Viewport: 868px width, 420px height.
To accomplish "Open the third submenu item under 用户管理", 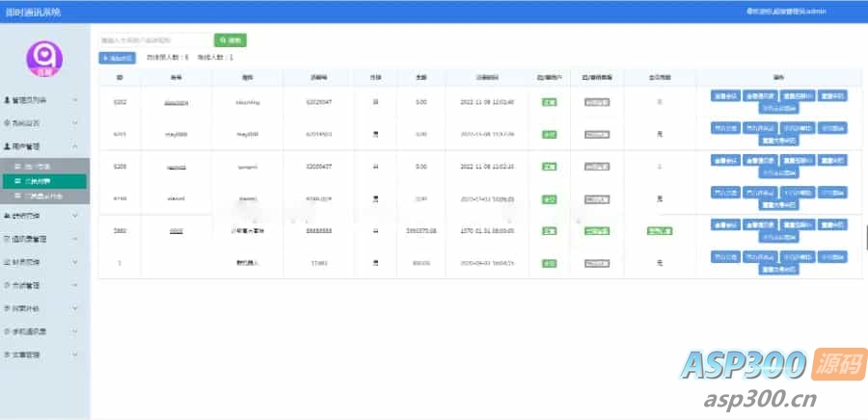I will click(x=46, y=195).
